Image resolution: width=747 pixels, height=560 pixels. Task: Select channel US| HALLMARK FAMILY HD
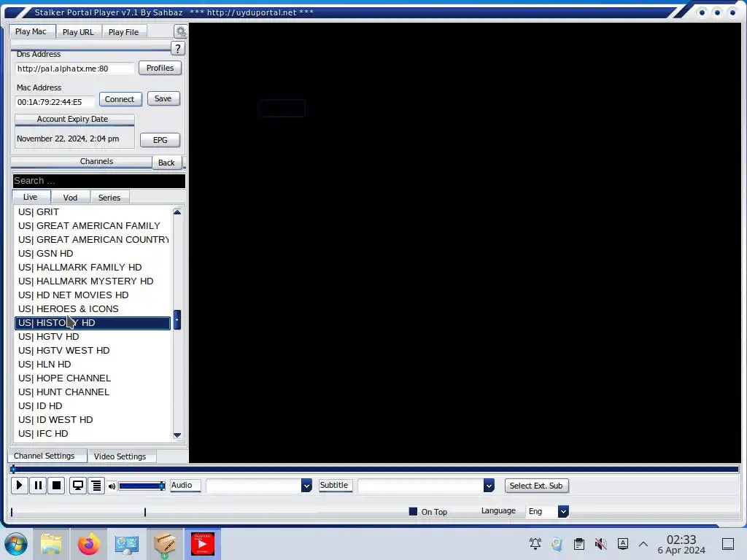pyautogui.click(x=93, y=267)
